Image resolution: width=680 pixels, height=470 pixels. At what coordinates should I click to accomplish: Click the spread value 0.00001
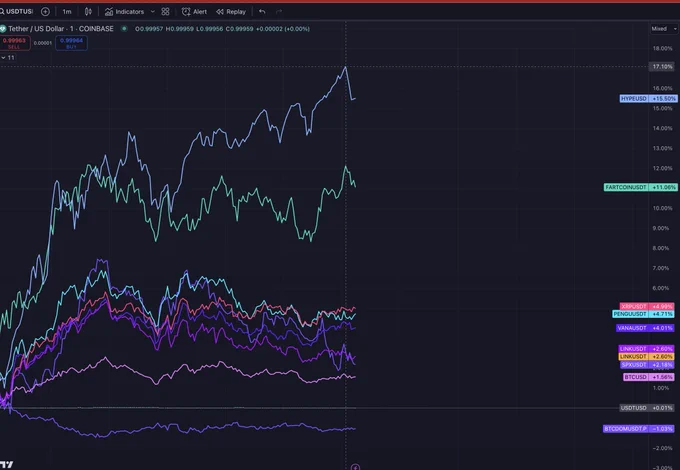43,43
